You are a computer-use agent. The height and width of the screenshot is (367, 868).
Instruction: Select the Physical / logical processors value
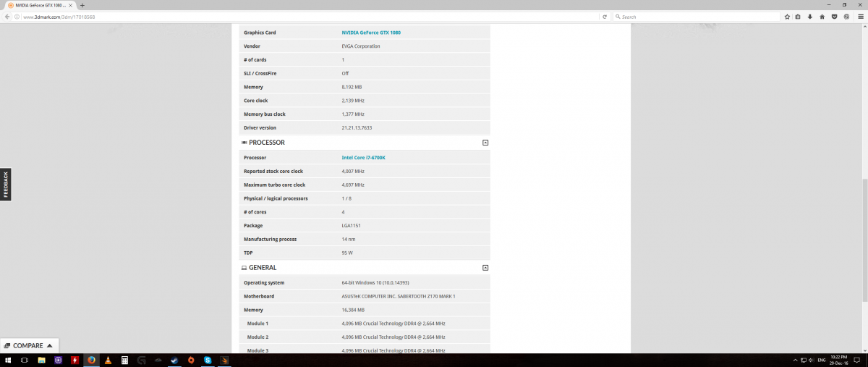[x=346, y=198]
